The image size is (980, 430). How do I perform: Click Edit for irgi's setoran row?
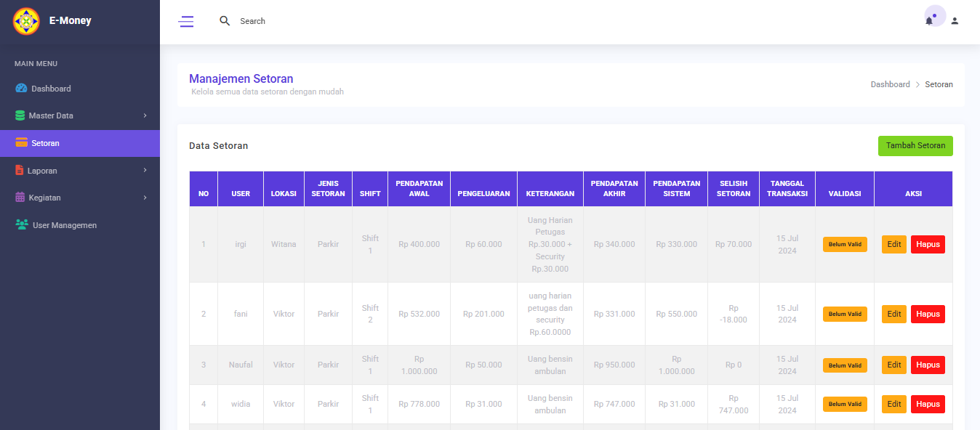(893, 245)
